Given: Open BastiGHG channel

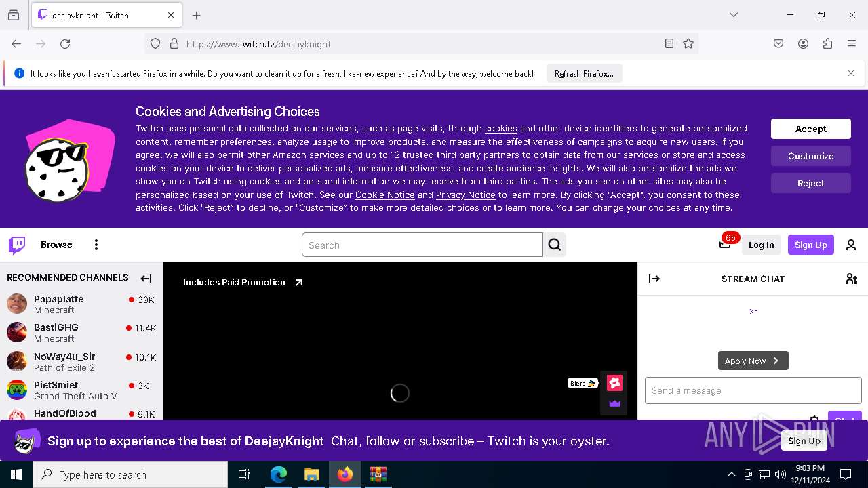Looking at the screenshot, I should (81, 332).
